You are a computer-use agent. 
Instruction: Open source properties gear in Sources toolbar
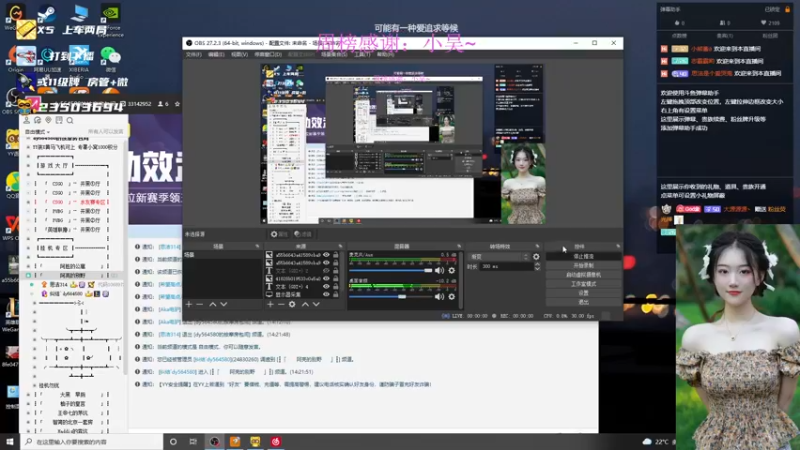point(292,304)
